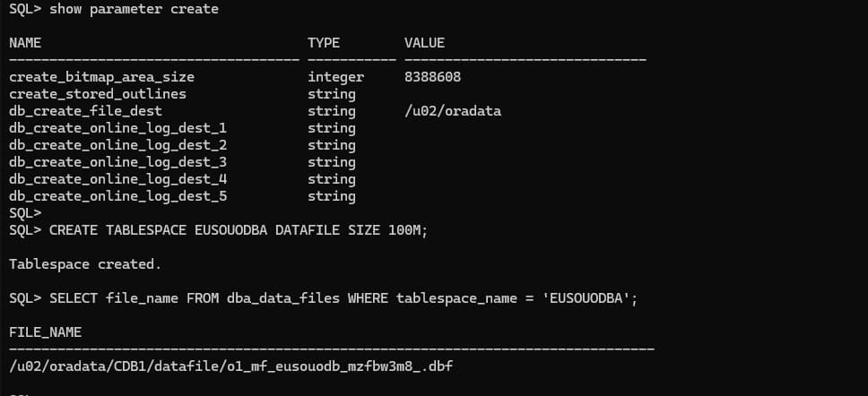The height and width of the screenshot is (396, 868).
Task: Click the db_create_online_log_dest_5 parameter
Action: click(x=117, y=196)
